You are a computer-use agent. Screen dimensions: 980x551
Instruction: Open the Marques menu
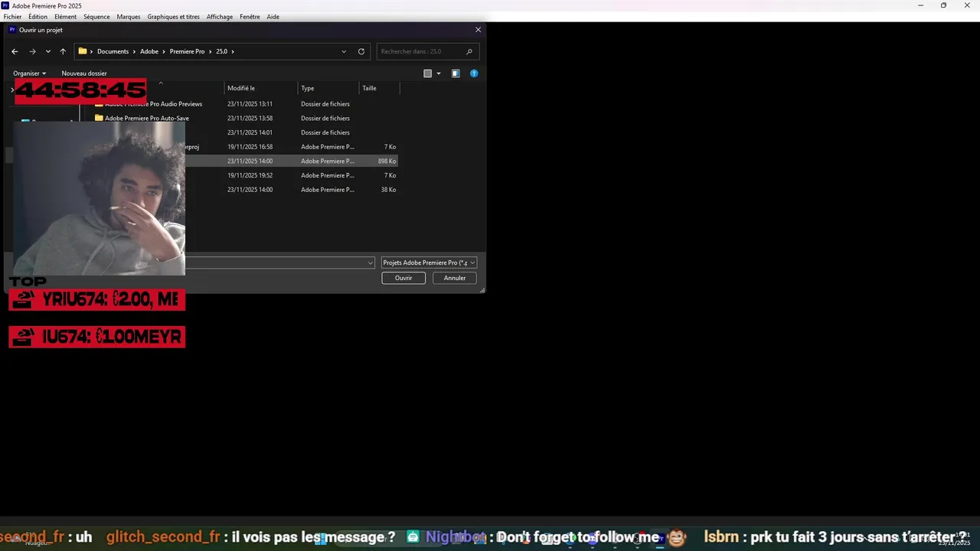129,17
